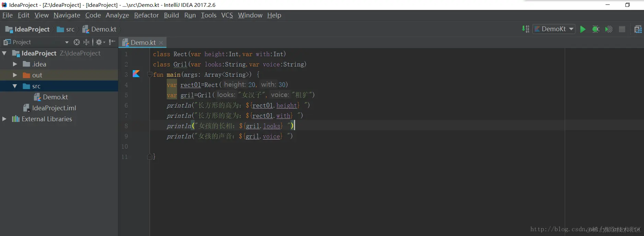This screenshot has height=236, width=644.
Task: Open the Build menu
Action: tap(172, 15)
